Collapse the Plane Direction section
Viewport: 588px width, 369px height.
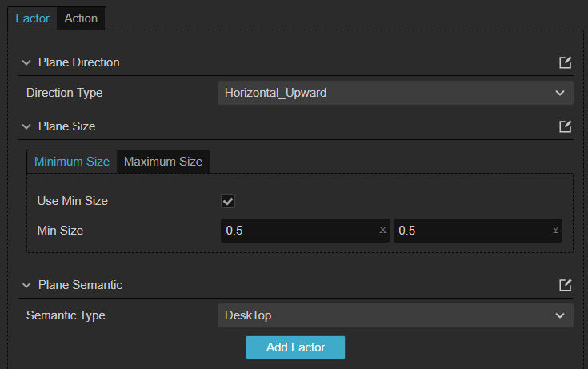click(26, 62)
